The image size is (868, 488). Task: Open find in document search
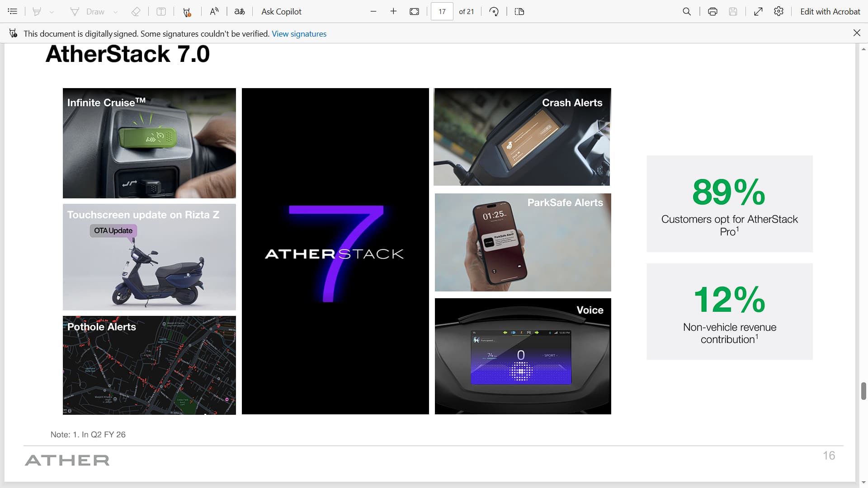pos(687,11)
